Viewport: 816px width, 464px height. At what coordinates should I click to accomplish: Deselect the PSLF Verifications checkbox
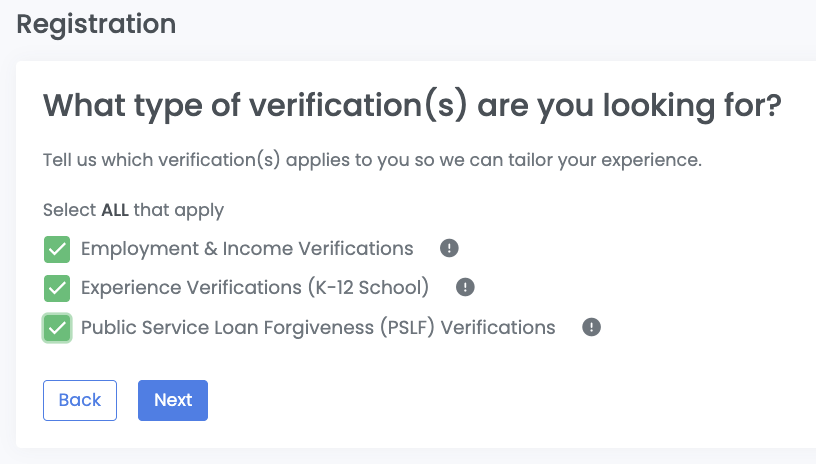[57, 327]
